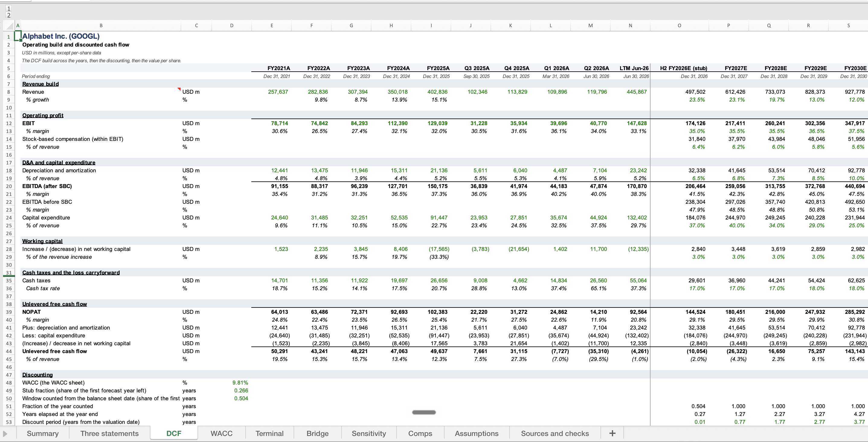
Task: Click FY2027E EBITDA before SBC 297,026
Action: (735, 202)
